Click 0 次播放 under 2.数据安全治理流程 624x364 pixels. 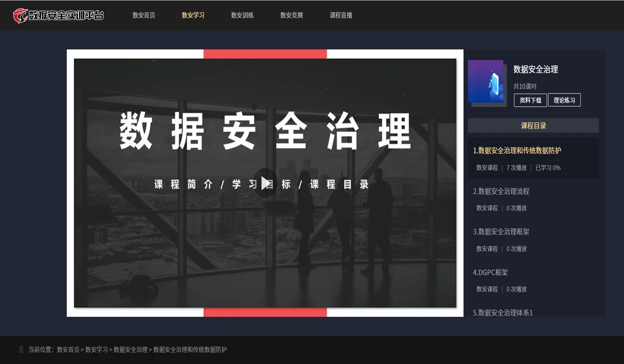516,208
